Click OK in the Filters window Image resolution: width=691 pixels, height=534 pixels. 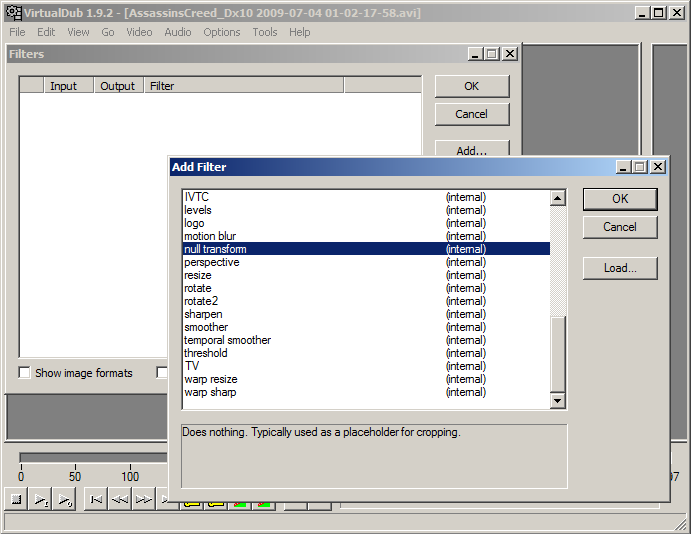tap(472, 86)
